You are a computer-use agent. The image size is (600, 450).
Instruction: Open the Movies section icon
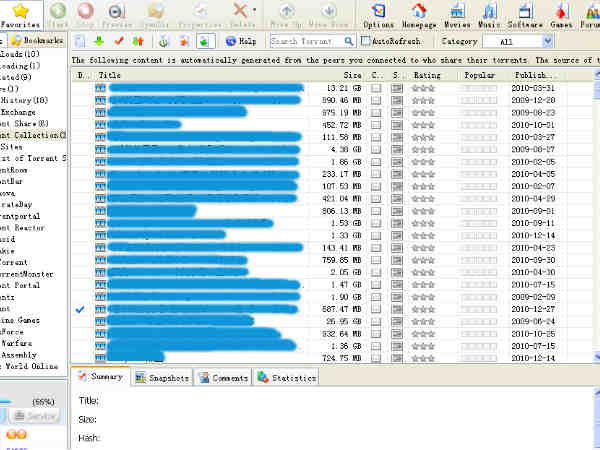click(x=457, y=14)
